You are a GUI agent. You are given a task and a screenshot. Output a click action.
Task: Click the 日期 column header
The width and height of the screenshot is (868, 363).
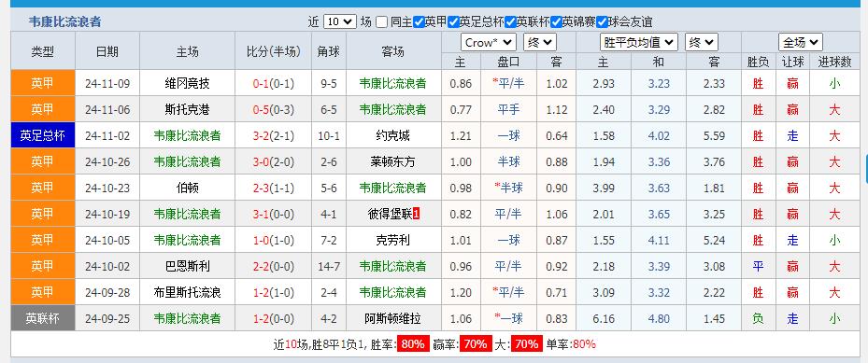point(107,51)
